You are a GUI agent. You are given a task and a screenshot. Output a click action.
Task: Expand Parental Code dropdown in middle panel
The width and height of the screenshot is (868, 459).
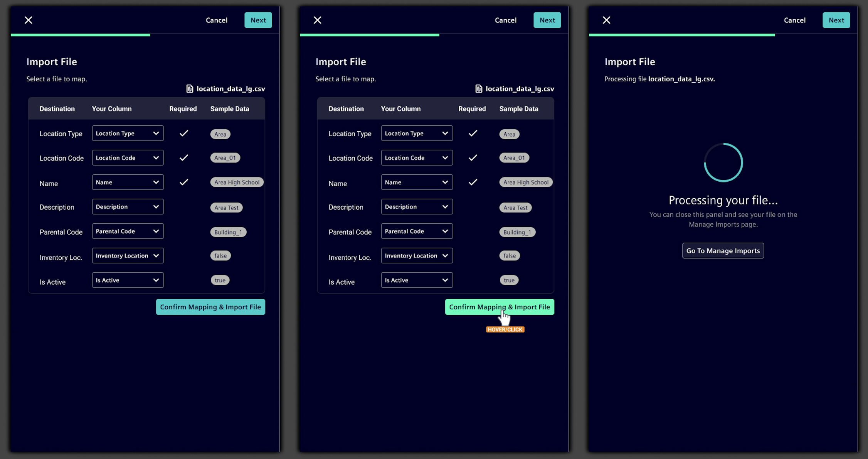coord(417,231)
